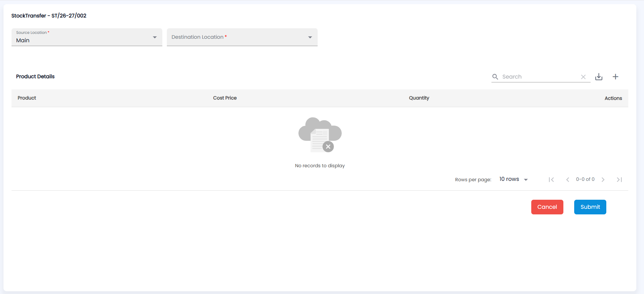Viewport: 644px width, 294px height.
Task: Click the Cost Price column header
Action: click(225, 98)
